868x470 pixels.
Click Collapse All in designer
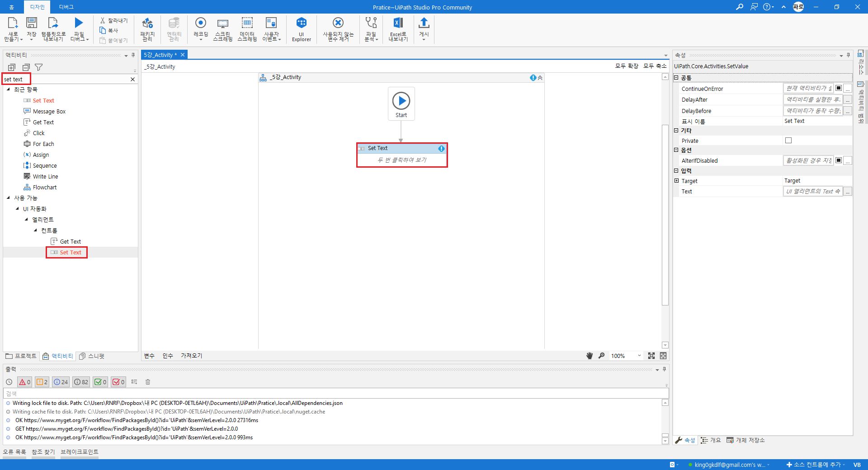tap(655, 66)
